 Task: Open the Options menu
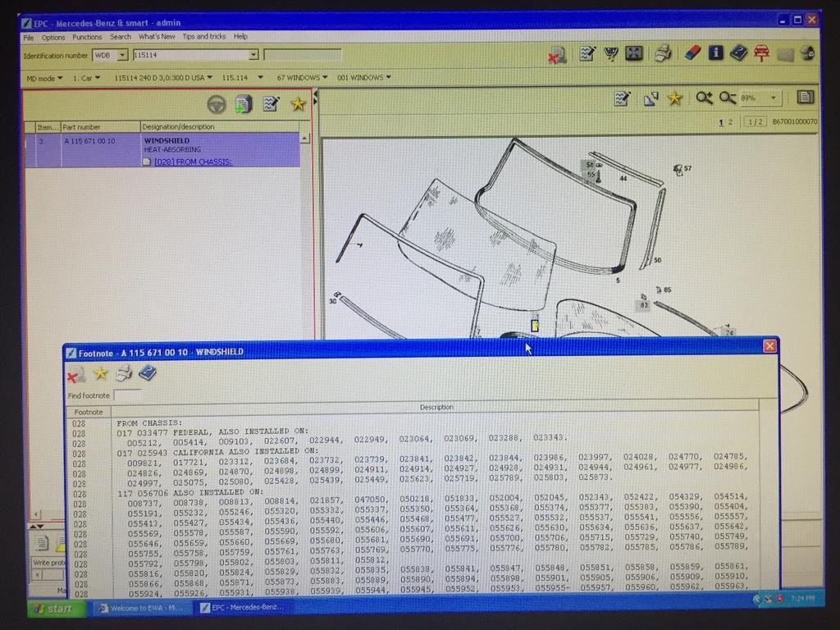click(x=53, y=38)
